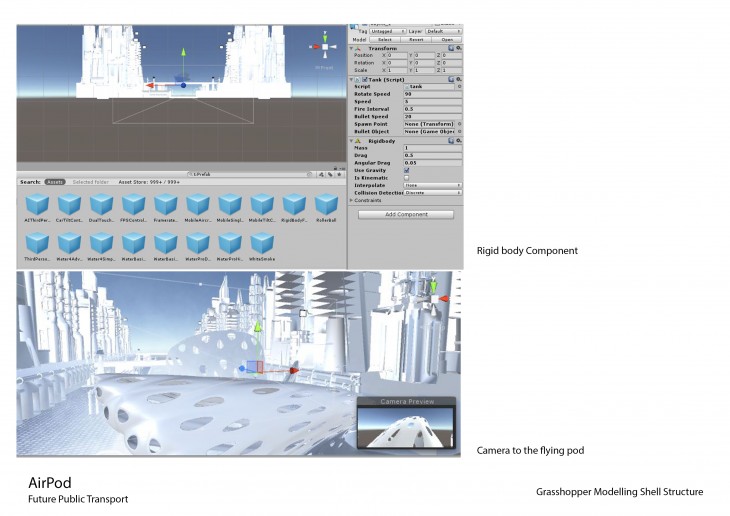This screenshot has height=516, width=730.
Task: Click the scene orientation gizmo in top view
Action: [x=325, y=45]
